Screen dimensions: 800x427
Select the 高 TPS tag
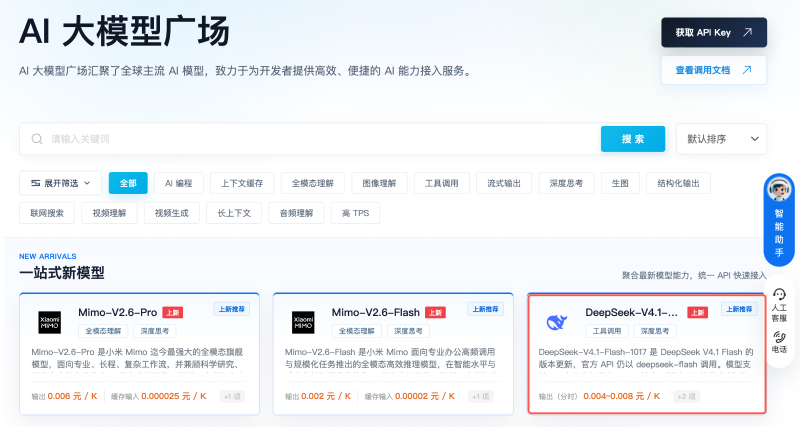(356, 213)
